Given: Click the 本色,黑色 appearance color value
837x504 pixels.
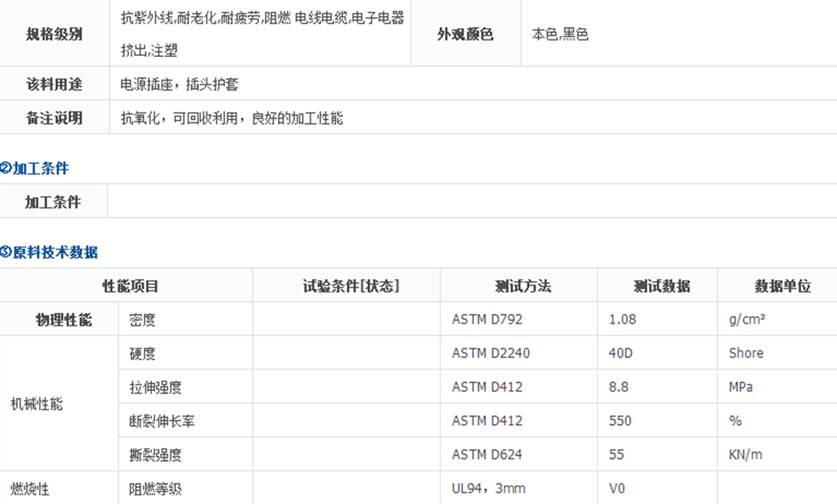Looking at the screenshot, I should (x=560, y=34).
